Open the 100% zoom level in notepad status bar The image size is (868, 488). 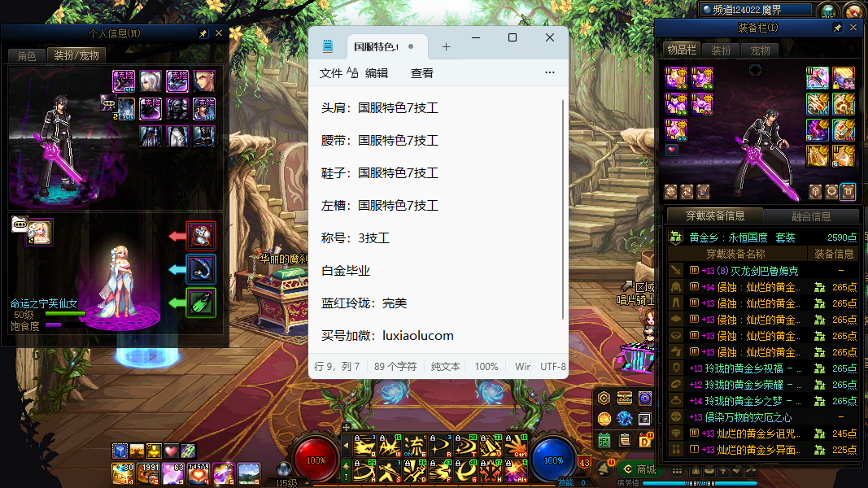coord(486,367)
